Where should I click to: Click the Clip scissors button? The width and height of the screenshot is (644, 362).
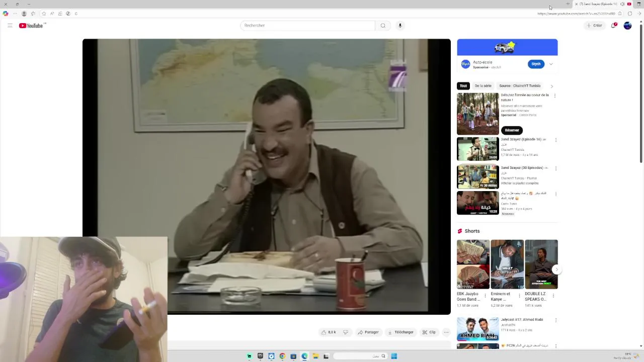[x=429, y=332]
